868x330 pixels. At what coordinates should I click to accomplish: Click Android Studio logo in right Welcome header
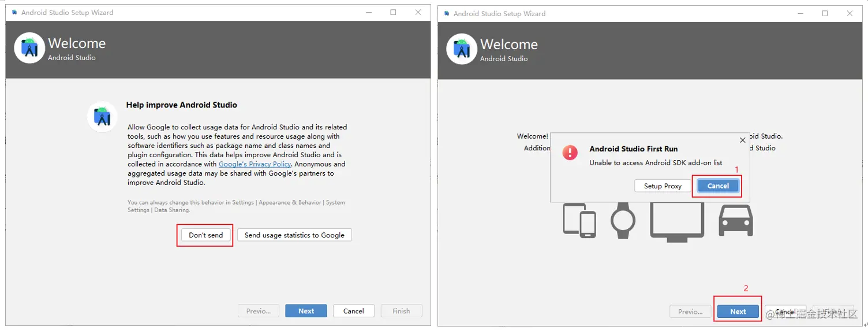(x=462, y=49)
